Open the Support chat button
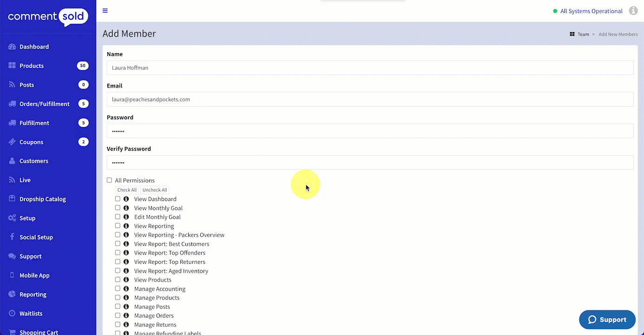This screenshot has height=335, width=644. tap(607, 320)
